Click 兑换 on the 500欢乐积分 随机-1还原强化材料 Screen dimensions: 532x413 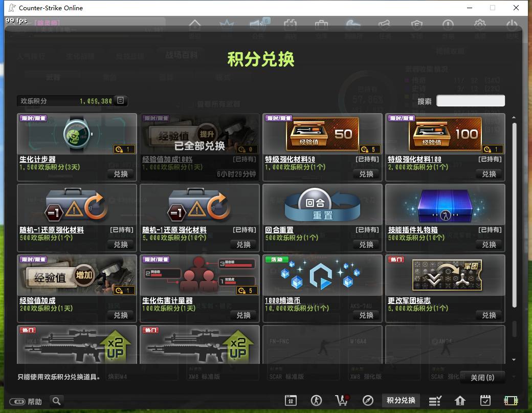pyautogui.click(x=121, y=245)
